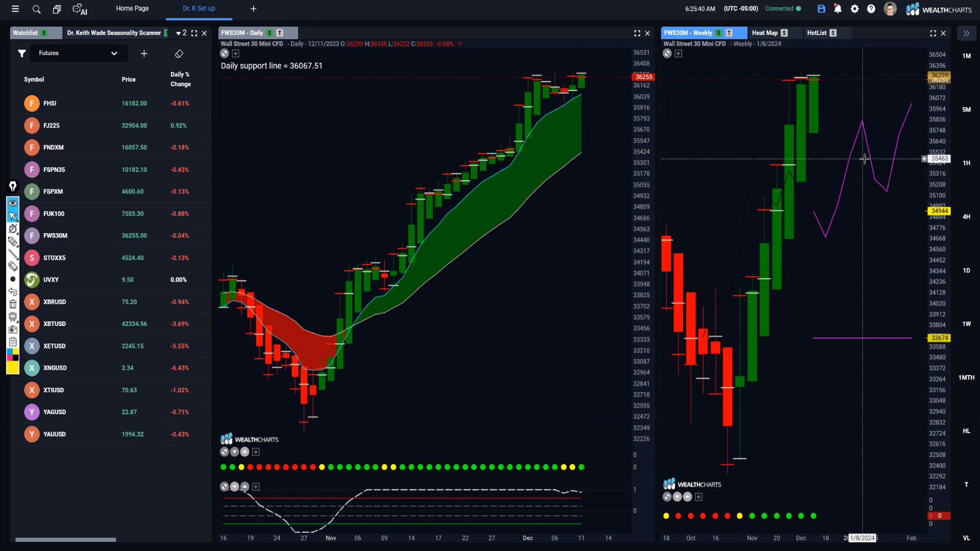
Task: Toggle T badge on FWS30M Weekly tab
Action: coord(729,33)
